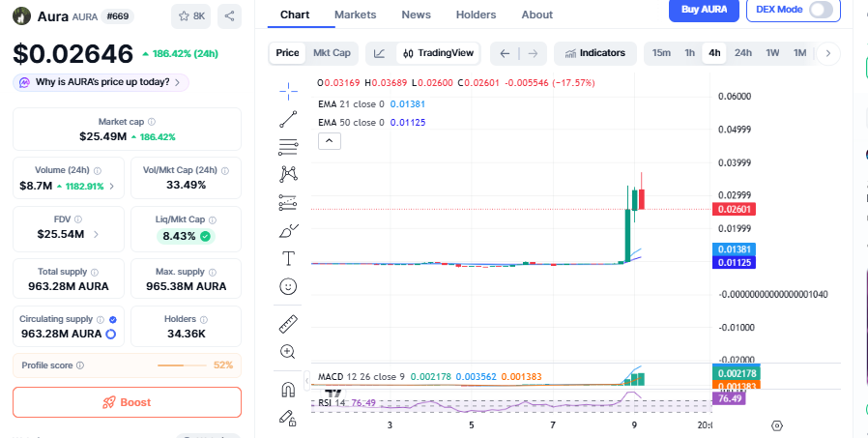
Task: Set interval to 4h
Action: 714,53
